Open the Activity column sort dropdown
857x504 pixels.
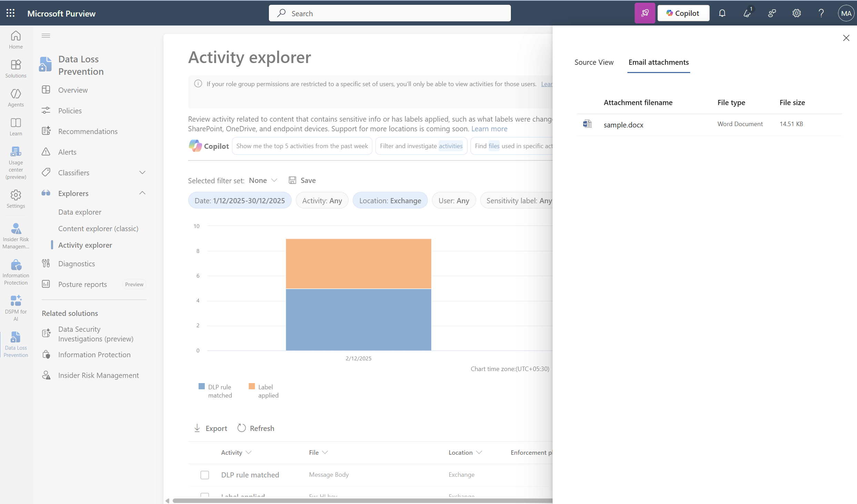(249, 452)
